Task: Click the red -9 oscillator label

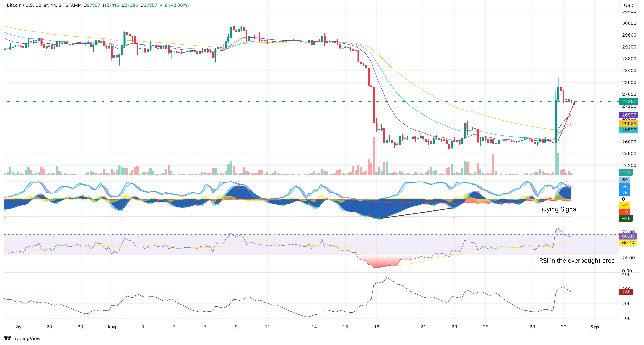Action: [x=625, y=212]
